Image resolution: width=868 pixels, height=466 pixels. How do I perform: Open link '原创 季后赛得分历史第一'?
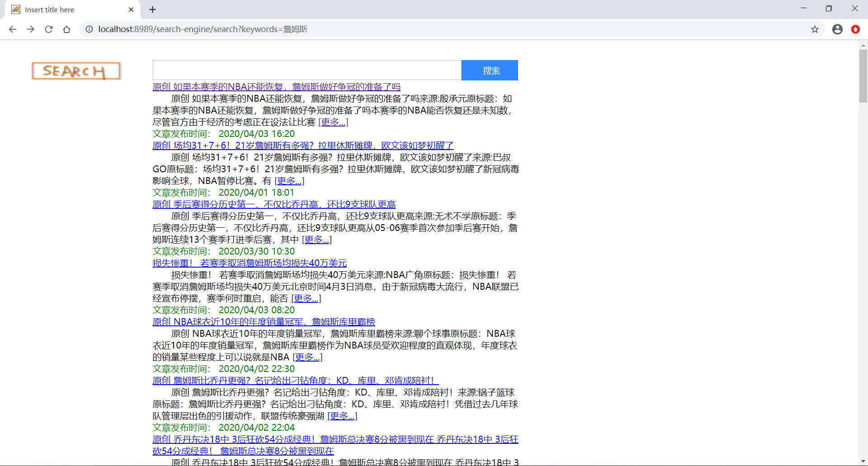pyautogui.click(x=274, y=204)
